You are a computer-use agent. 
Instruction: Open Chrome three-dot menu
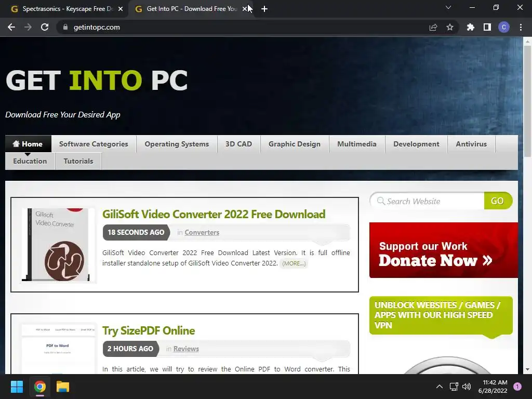pos(521,27)
